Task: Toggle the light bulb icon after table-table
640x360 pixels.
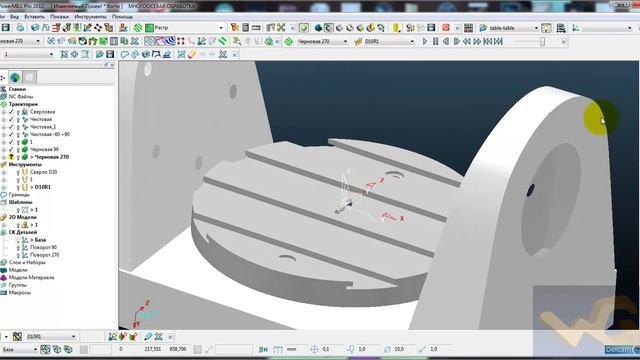Action: 546,28
